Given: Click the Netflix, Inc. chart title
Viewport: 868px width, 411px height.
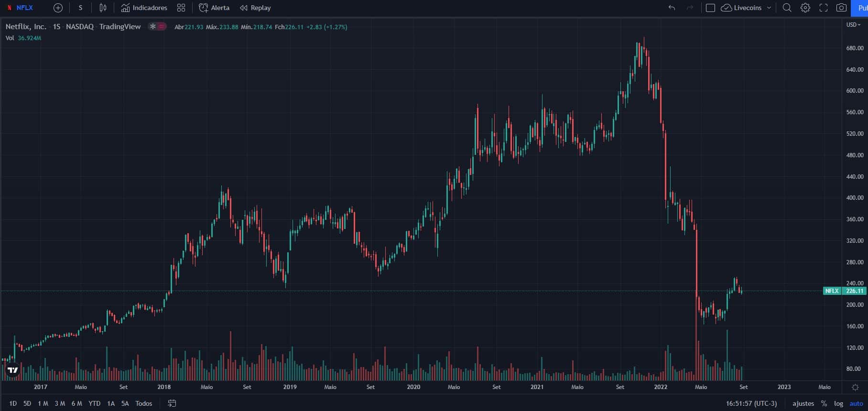Looking at the screenshot, I should (26, 27).
